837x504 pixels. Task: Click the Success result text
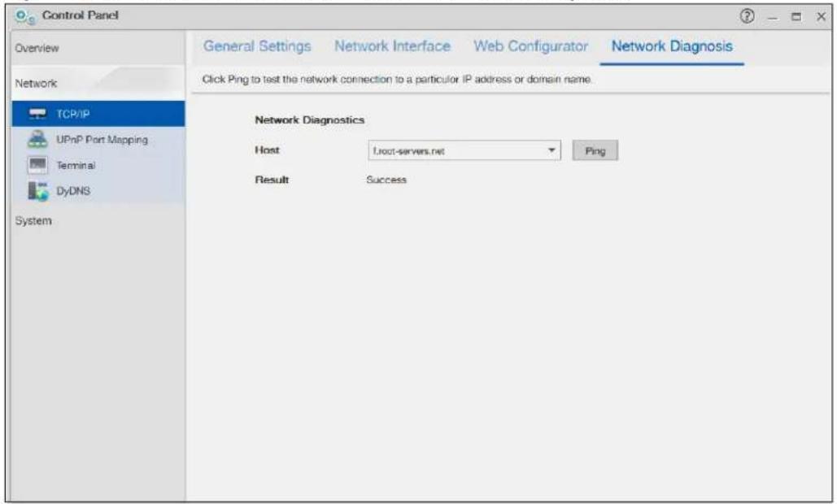(386, 180)
